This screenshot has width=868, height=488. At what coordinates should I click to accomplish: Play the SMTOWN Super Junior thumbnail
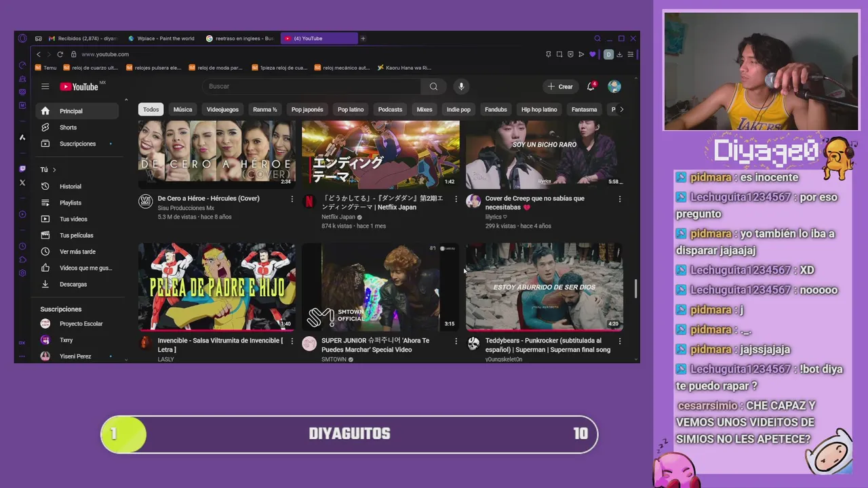(x=380, y=287)
